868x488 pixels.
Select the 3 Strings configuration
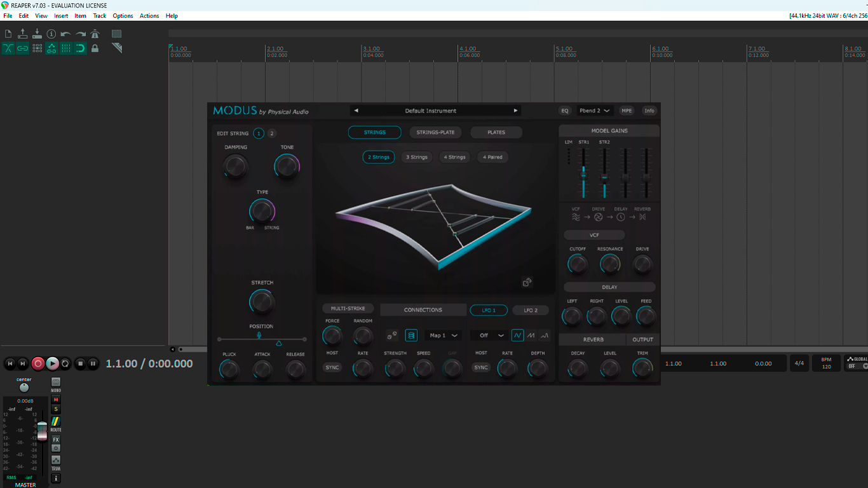[417, 157]
